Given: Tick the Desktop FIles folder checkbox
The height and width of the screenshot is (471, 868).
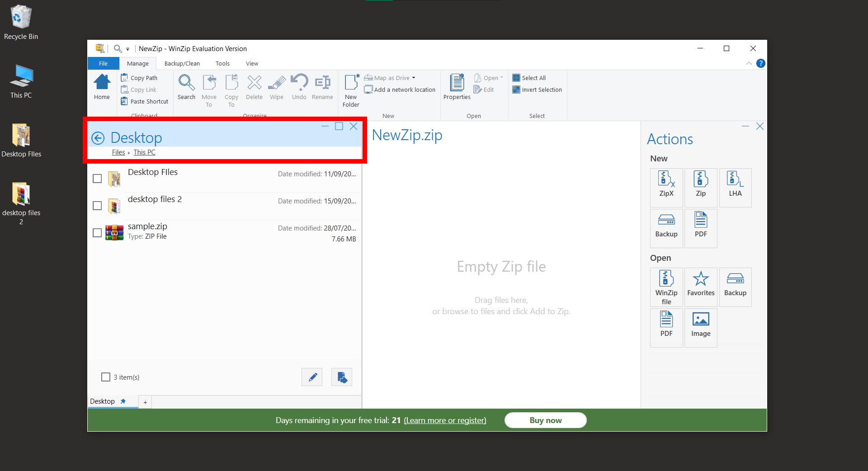Looking at the screenshot, I should (97, 179).
